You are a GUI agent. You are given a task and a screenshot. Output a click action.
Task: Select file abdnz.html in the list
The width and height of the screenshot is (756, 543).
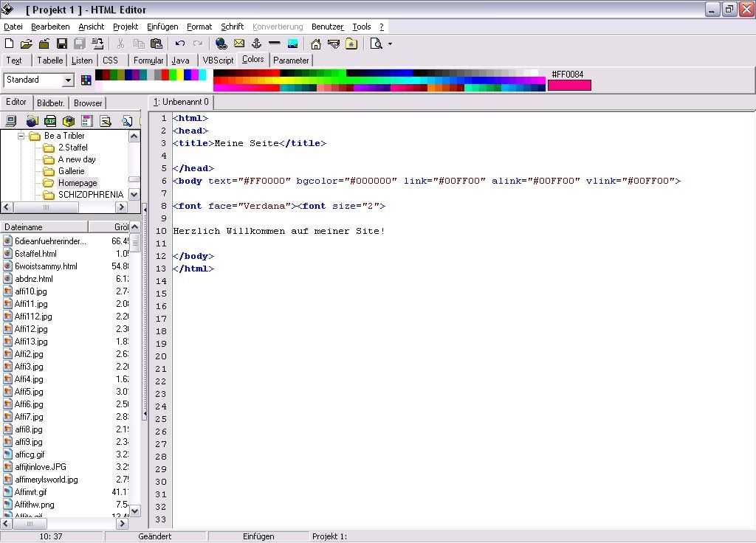click(x=34, y=278)
